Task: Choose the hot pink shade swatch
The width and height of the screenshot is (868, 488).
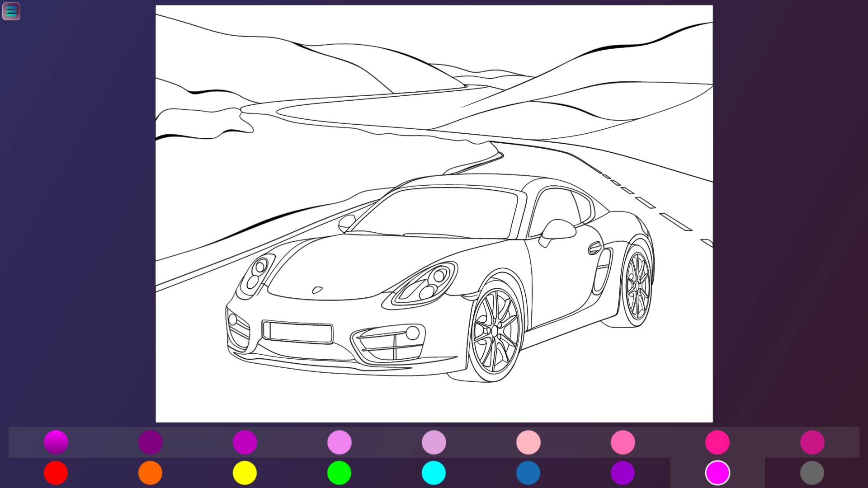Action: (x=623, y=442)
